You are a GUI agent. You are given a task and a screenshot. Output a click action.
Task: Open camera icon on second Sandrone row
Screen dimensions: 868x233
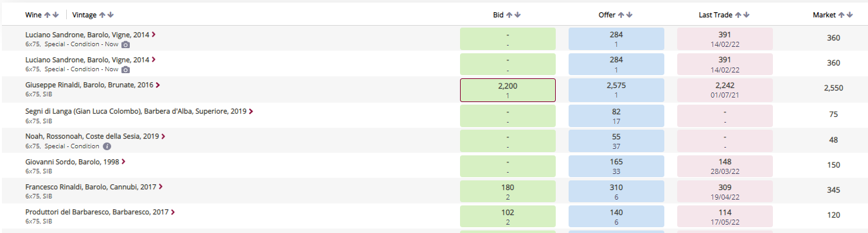[126, 69]
